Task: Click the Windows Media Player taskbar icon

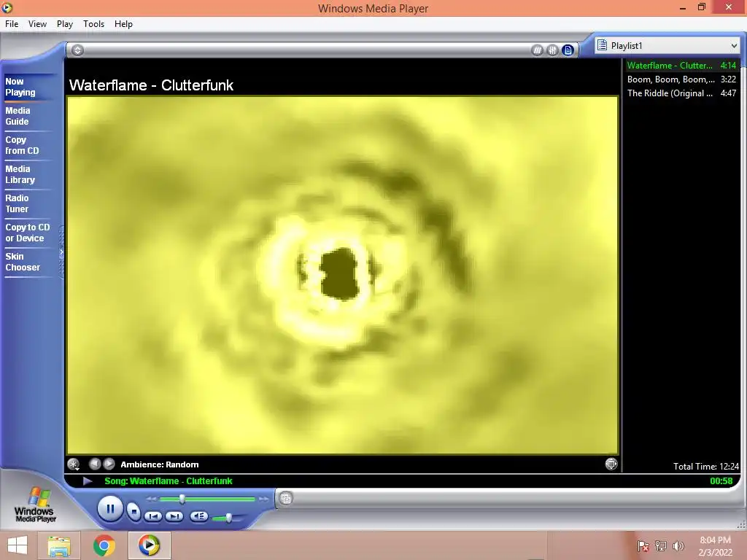Action: pyautogui.click(x=149, y=545)
